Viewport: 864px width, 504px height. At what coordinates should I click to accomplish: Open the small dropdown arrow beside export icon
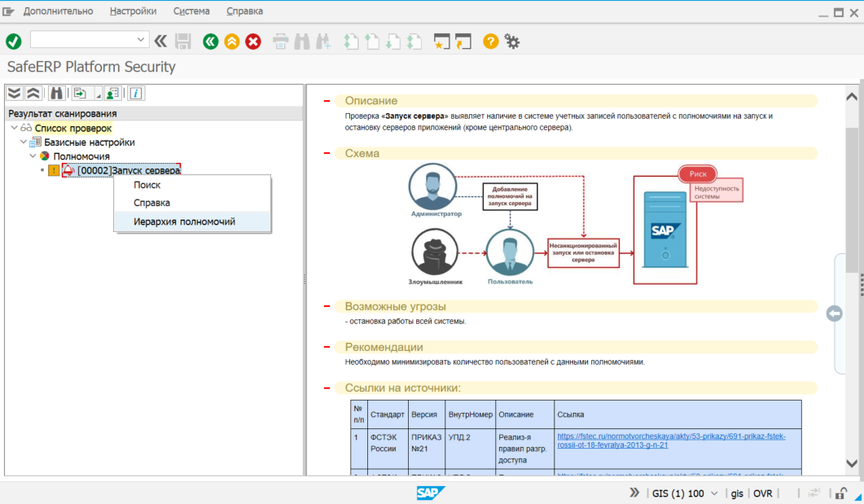(98, 94)
